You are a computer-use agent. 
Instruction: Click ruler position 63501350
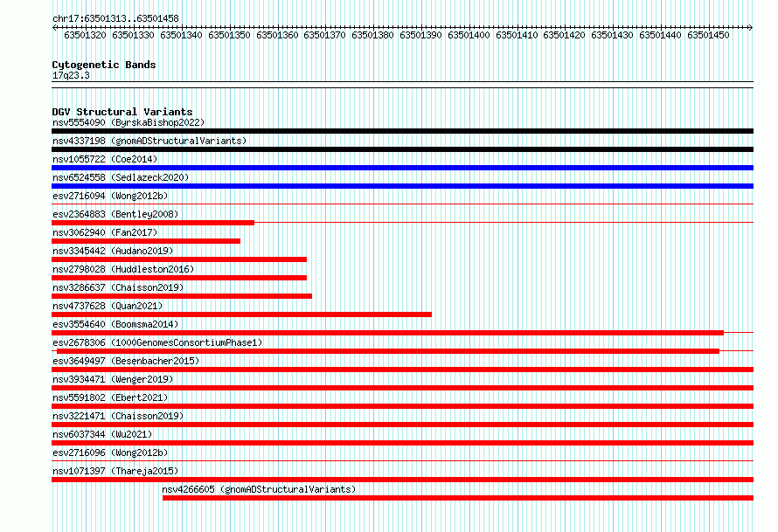229,35
